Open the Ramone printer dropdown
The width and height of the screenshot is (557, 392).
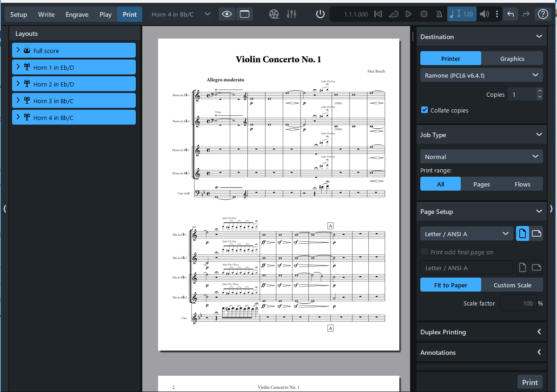coord(481,75)
